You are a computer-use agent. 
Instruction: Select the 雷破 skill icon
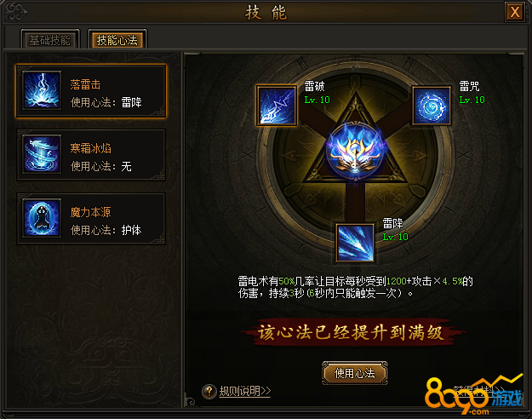click(x=277, y=106)
